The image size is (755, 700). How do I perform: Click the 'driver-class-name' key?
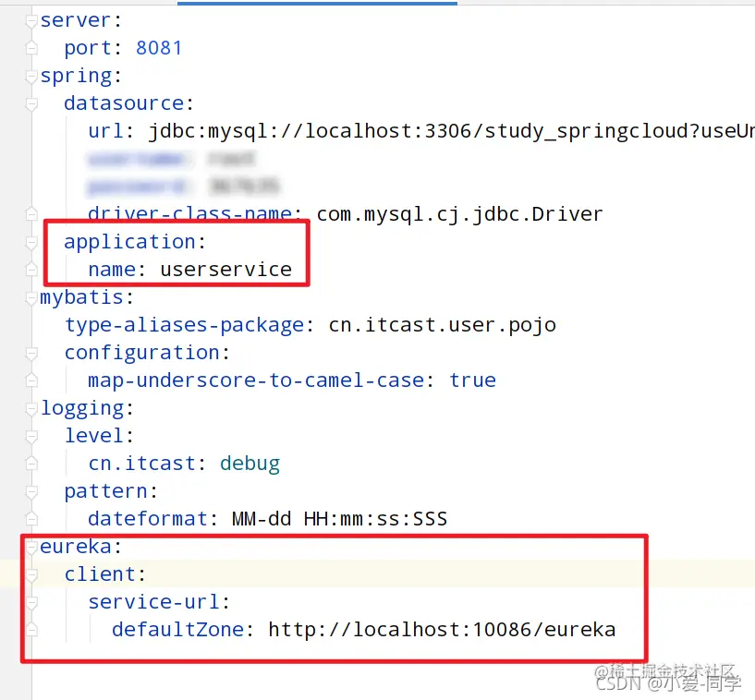pyautogui.click(x=189, y=213)
